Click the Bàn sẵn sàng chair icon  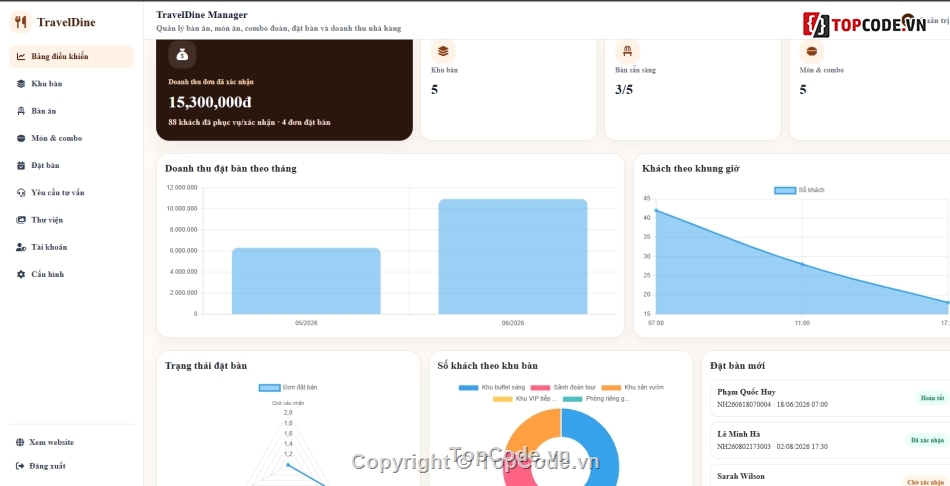pos(627,51)
